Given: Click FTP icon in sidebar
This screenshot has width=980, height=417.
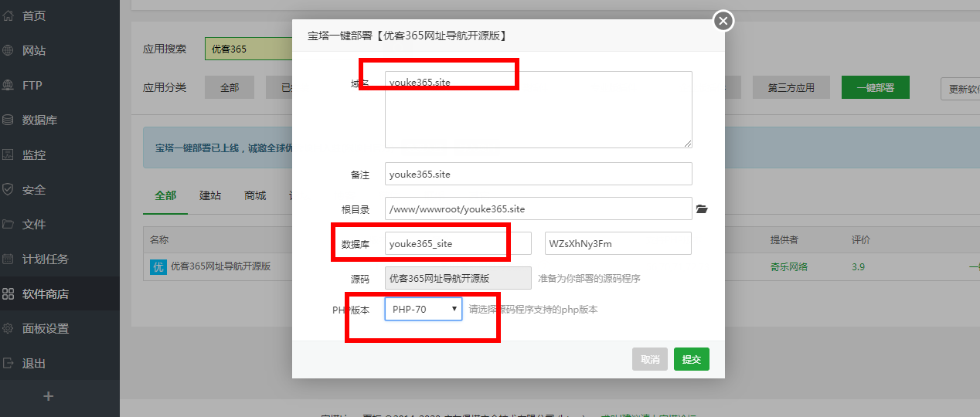Looking at the screenshot, I should pos(9,85).
